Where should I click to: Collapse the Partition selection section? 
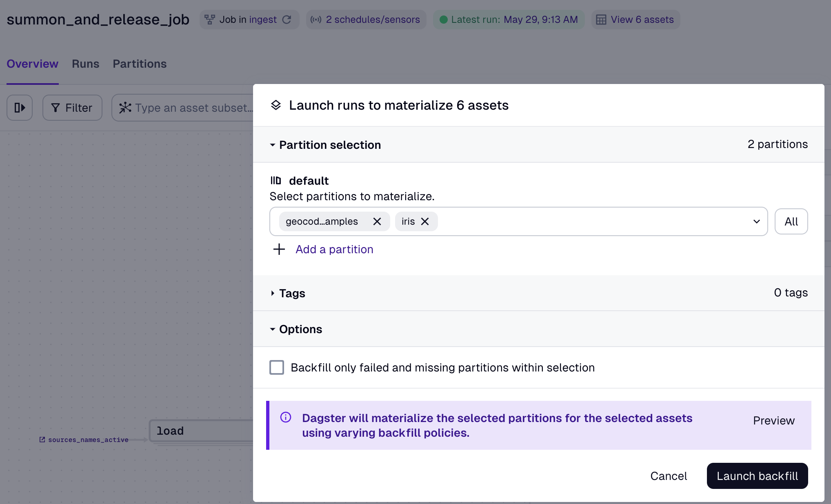click(272, 145)
